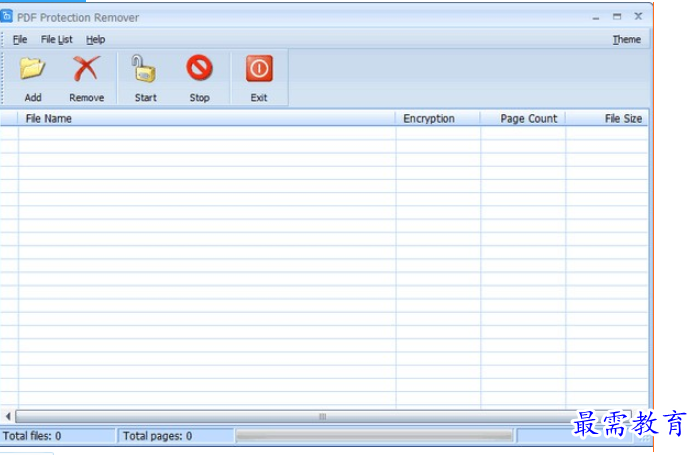
Task: Click the Total pages: 0 status text
Action: pyautogui.click(x=157, y=436)
